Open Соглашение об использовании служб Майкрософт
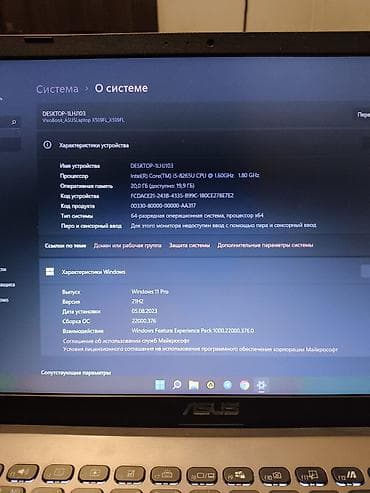Image resolution: width=370 pixels, height=493 pixels. pos(126,341)
